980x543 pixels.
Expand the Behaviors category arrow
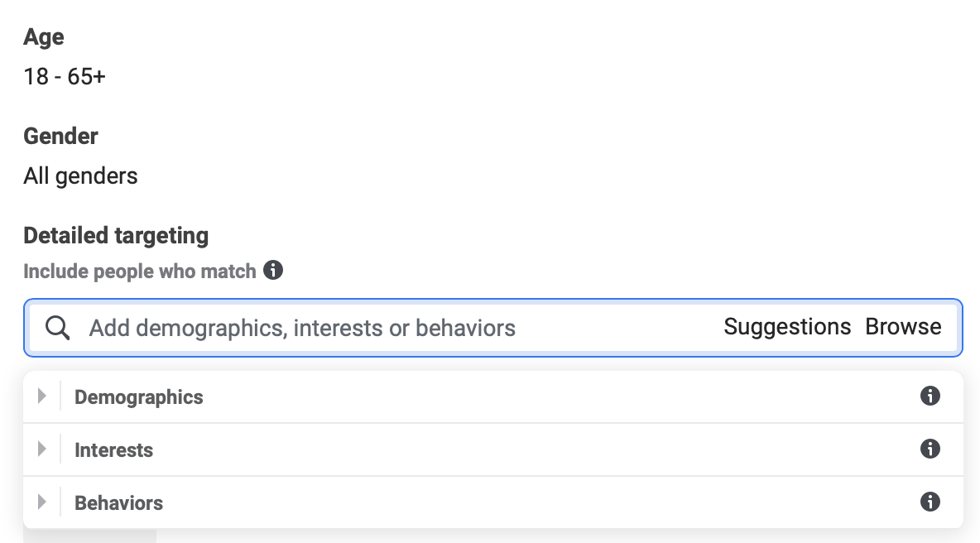click(x=42, y=502)
